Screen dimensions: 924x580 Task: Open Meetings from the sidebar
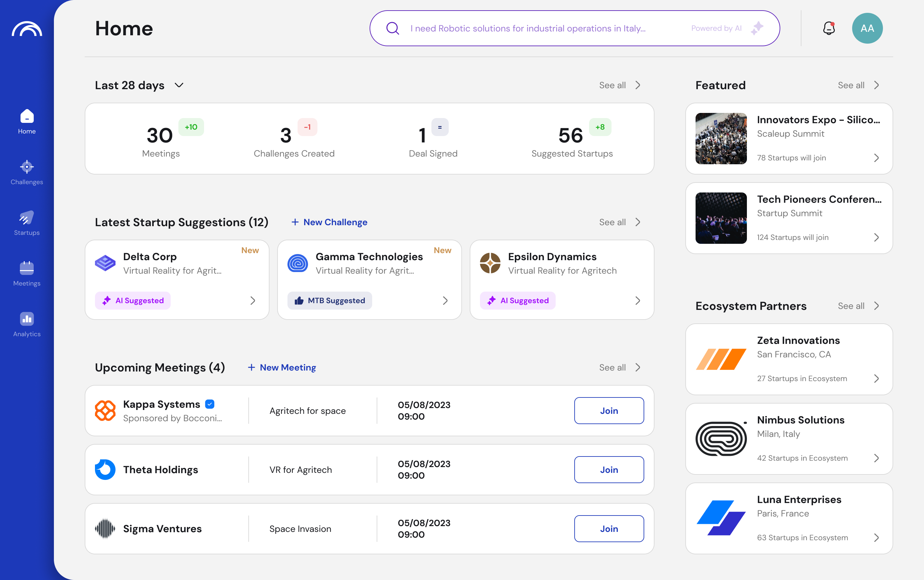pos(27,274)
